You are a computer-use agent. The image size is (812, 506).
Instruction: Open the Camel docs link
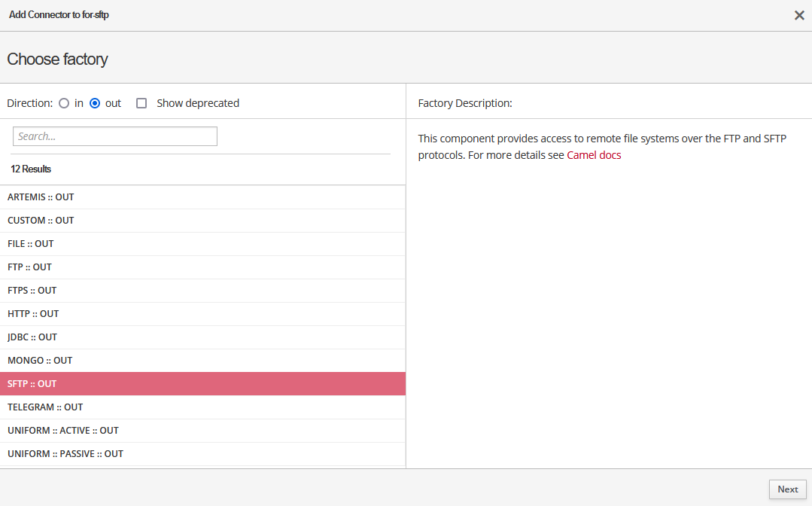[594, 156]
